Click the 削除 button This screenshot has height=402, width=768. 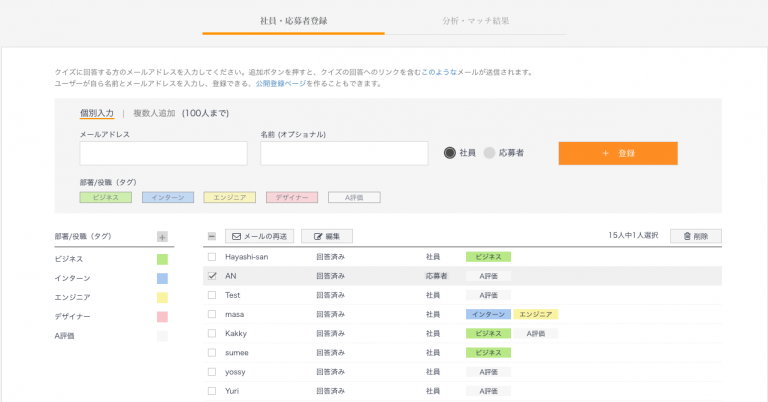click(696, 236)
